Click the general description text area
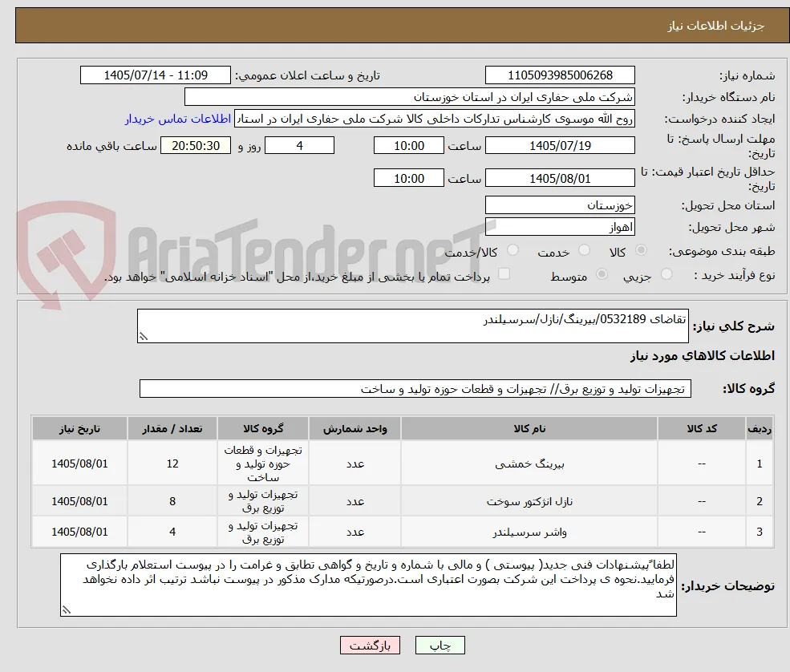The image size is (790, 672). (412, 326)
